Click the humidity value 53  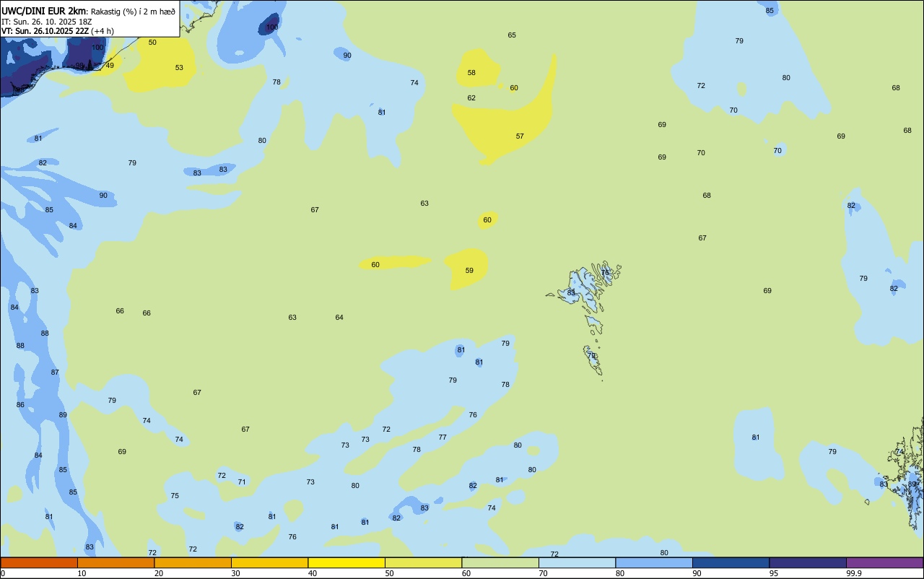coord(179,68)
